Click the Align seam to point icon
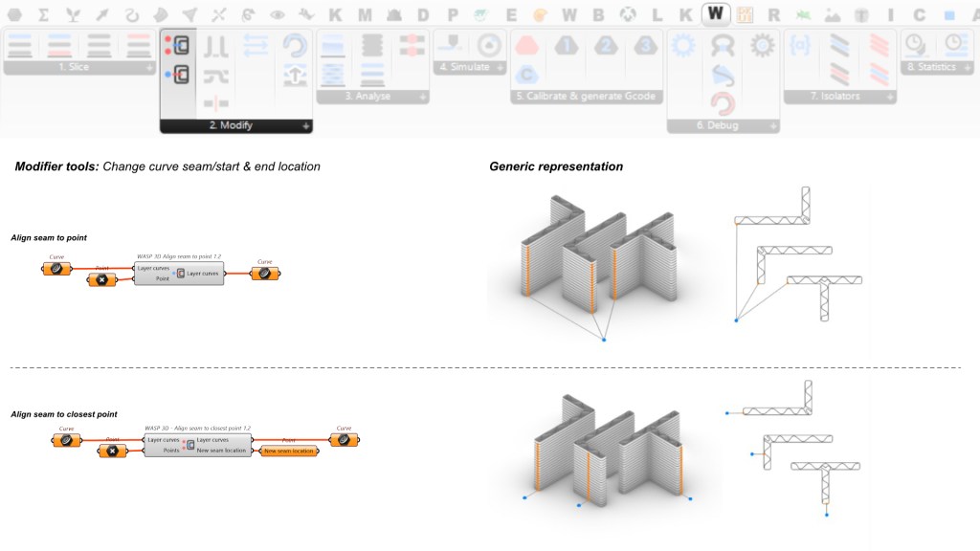 pyautogui.click(x=177, y=45)
